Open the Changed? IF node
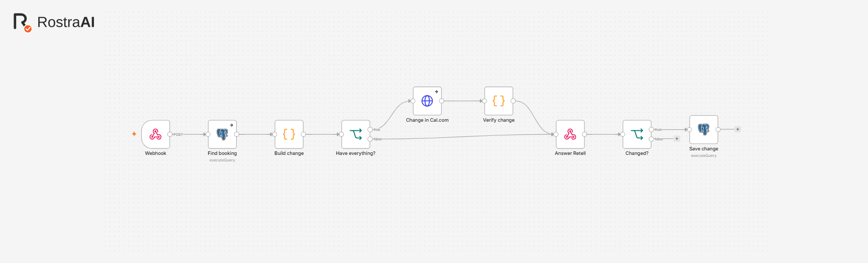The height and width of the screenshot is (263, 868). [637, 134]
